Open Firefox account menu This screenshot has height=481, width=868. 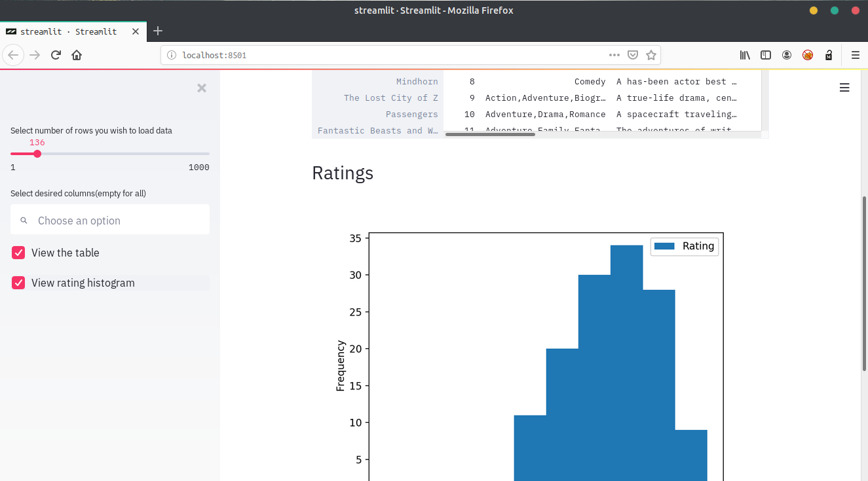[787, 55]
